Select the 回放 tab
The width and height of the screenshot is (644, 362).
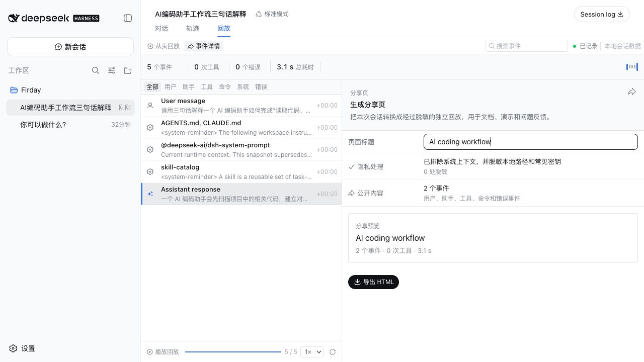224,29
